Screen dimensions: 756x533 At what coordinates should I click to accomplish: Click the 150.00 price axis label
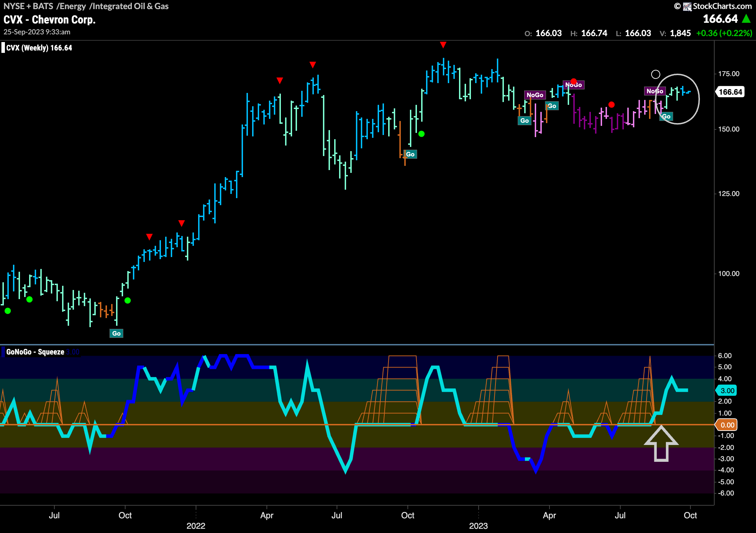729,129
